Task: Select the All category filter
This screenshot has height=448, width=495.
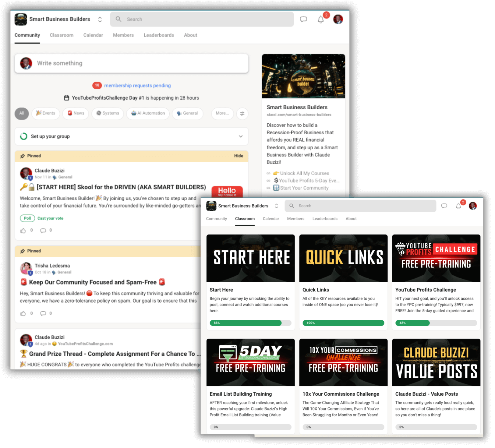Action: (22, 113)
